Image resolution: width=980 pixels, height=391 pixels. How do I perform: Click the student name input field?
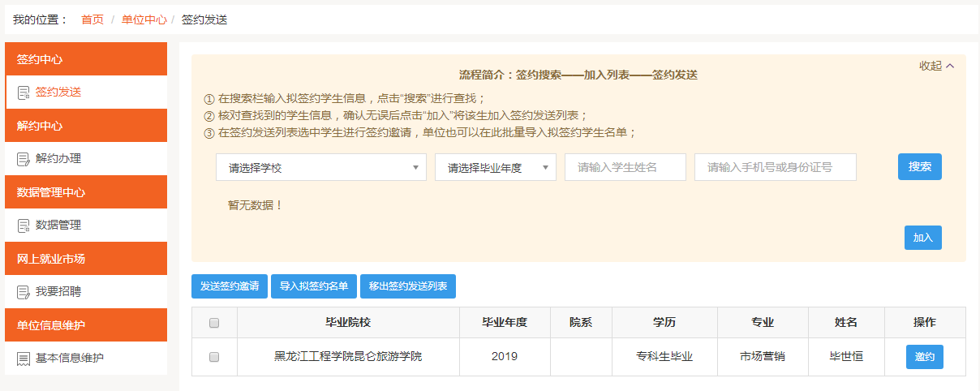[625, 168]
